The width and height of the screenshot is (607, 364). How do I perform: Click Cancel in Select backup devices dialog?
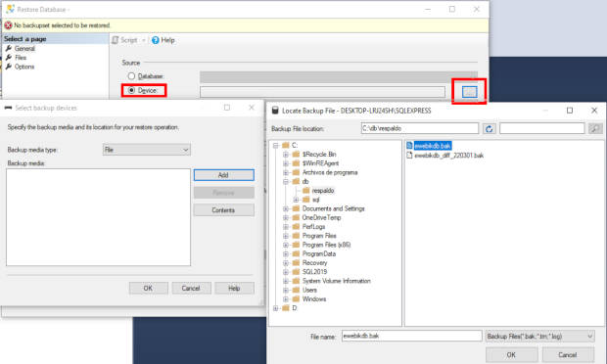191,289
